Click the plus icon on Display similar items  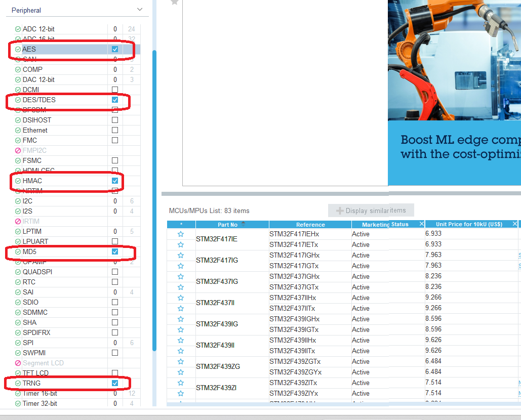coord(339,210)
